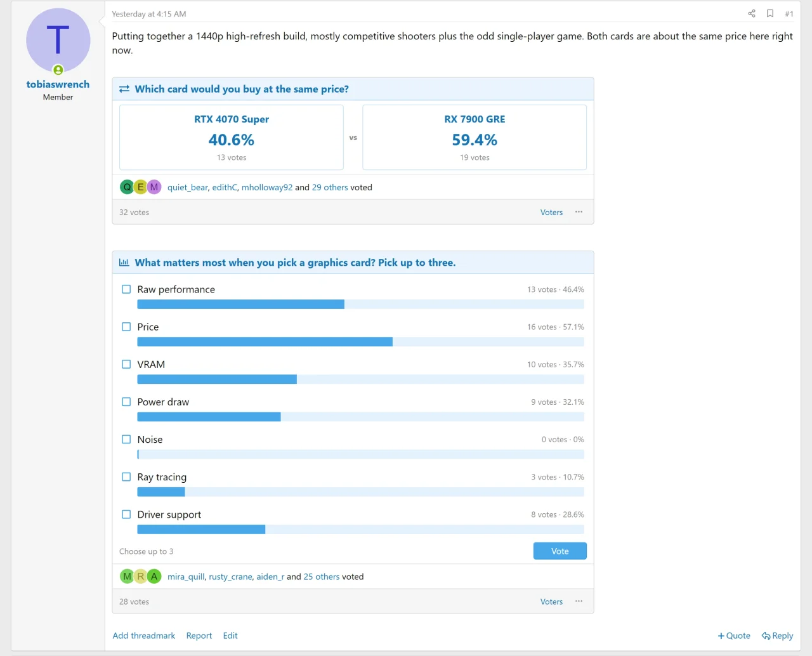Click Add threadmark
The image size is (812, 656).
[144, 636]
